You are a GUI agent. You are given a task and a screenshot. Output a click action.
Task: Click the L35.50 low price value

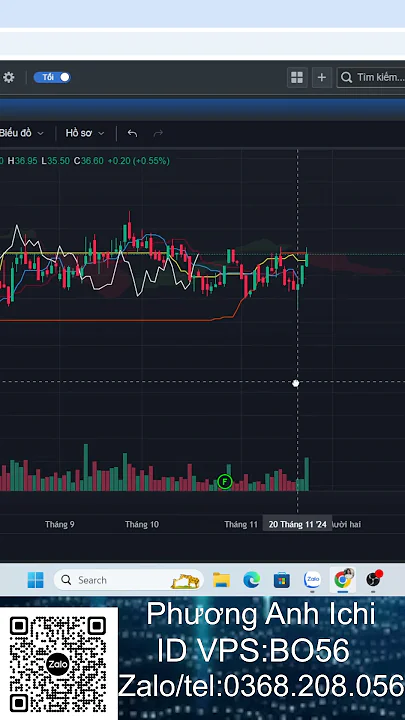pos(56,161)
